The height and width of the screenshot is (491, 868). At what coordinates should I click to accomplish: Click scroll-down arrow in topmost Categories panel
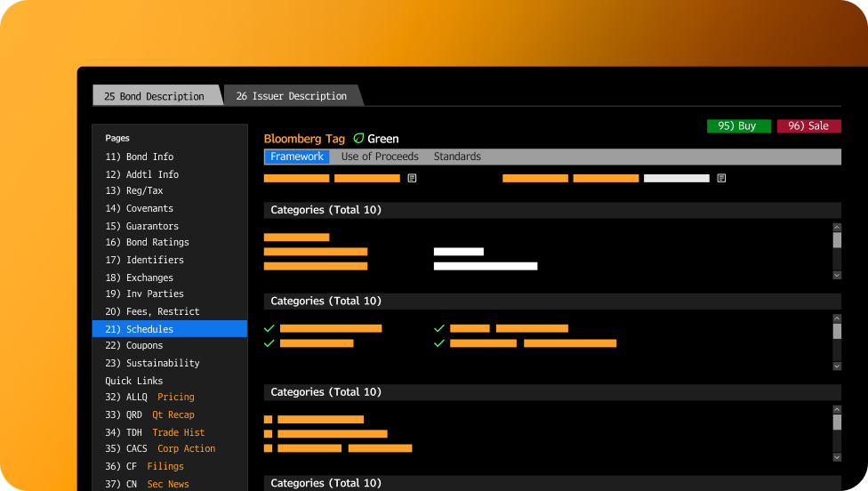[x=837, y=275]
